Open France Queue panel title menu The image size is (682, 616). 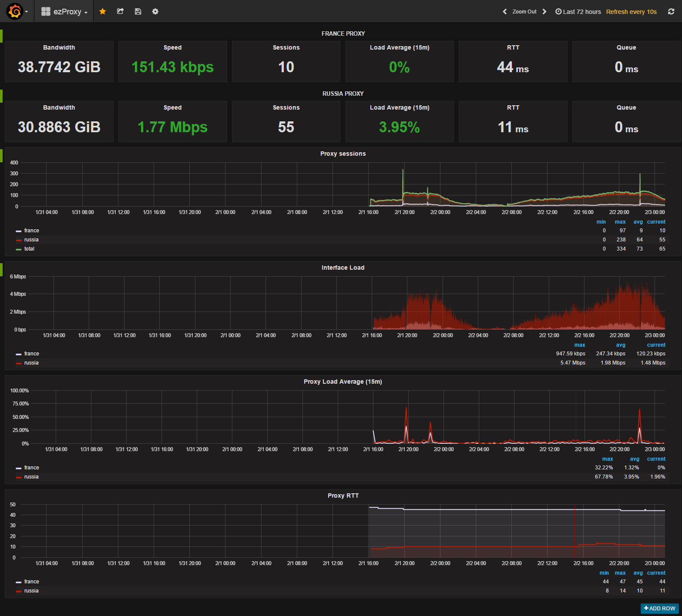626,47
